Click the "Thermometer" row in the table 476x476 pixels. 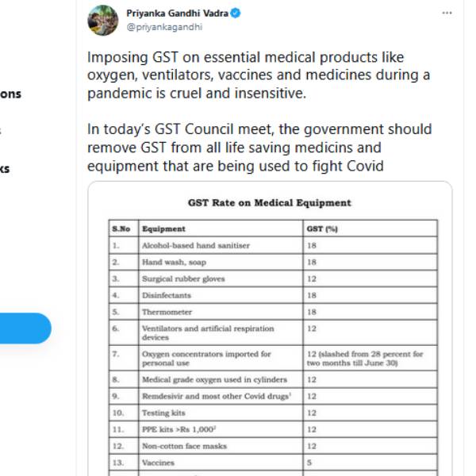tap(167, 313)
